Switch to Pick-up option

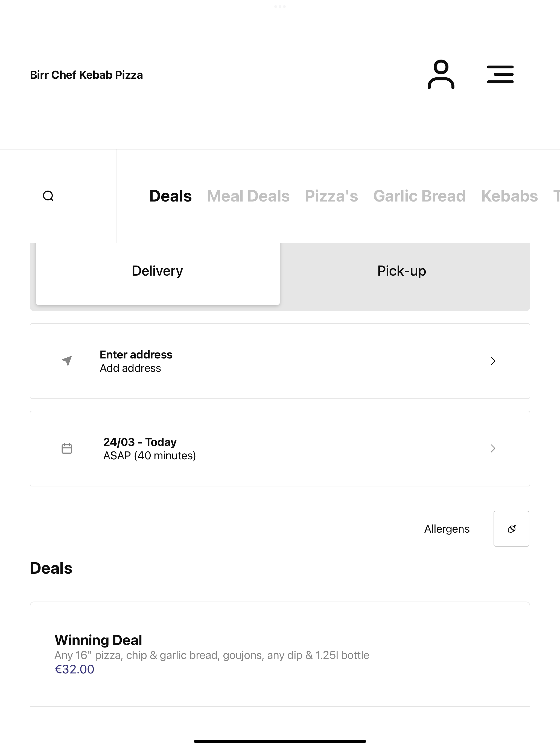pyautogui.click(x=402, y=271)
